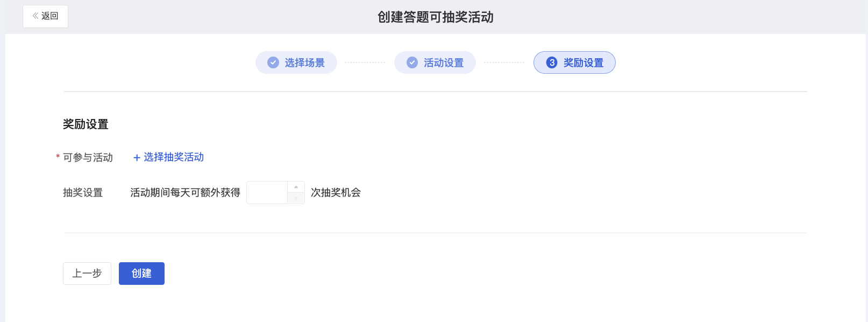Click the blue 创建 button
The image size is (868, 322).
141,274
